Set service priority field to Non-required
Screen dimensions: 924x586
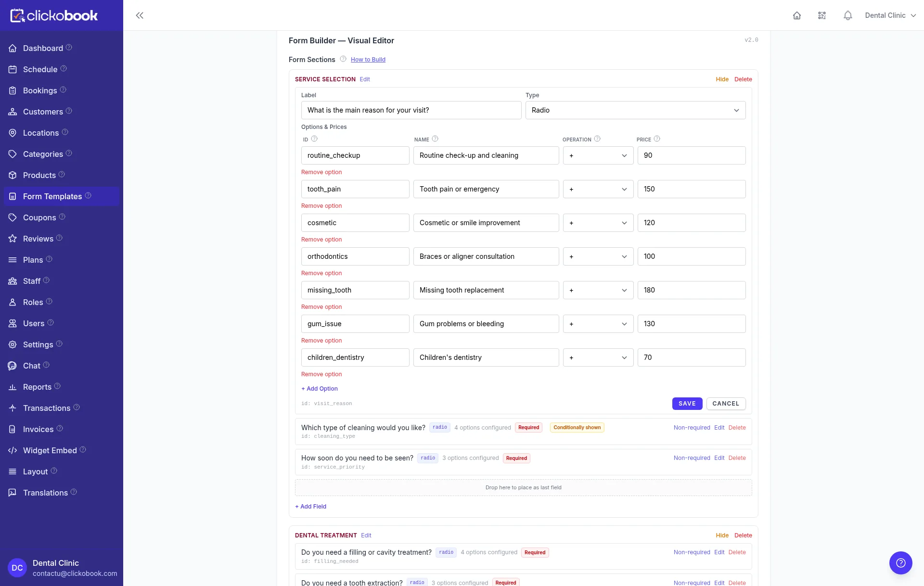[692, 458]
